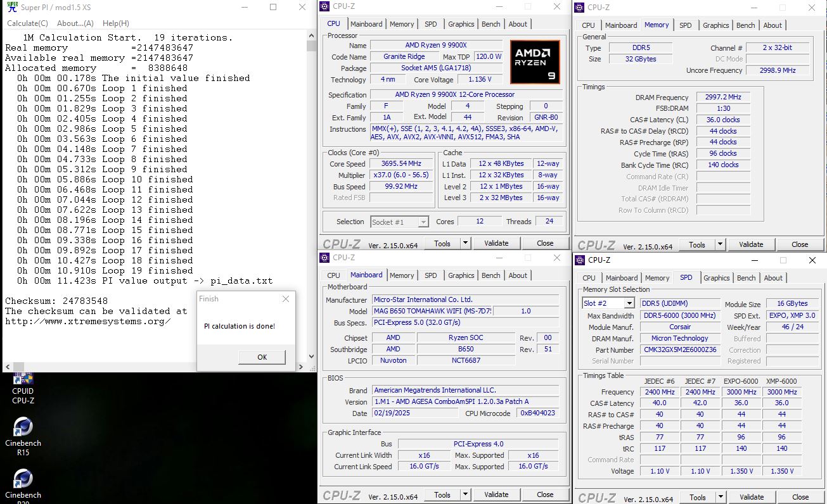The height and width of the screenshot is (504, 827).
Task: Click the http://www.xtremesystems.org/ text
Action: 88,321
